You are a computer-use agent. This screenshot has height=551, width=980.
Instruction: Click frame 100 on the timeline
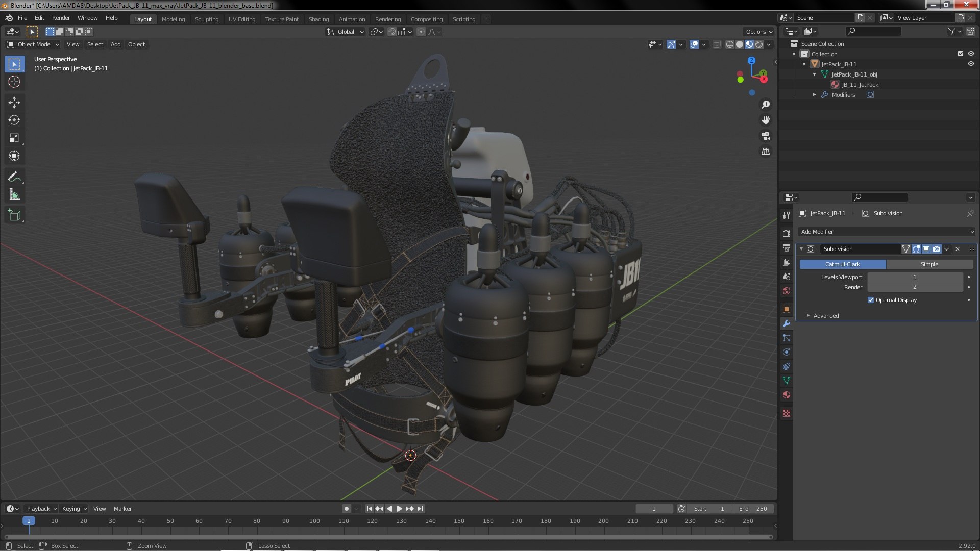(x=314, y=521)
